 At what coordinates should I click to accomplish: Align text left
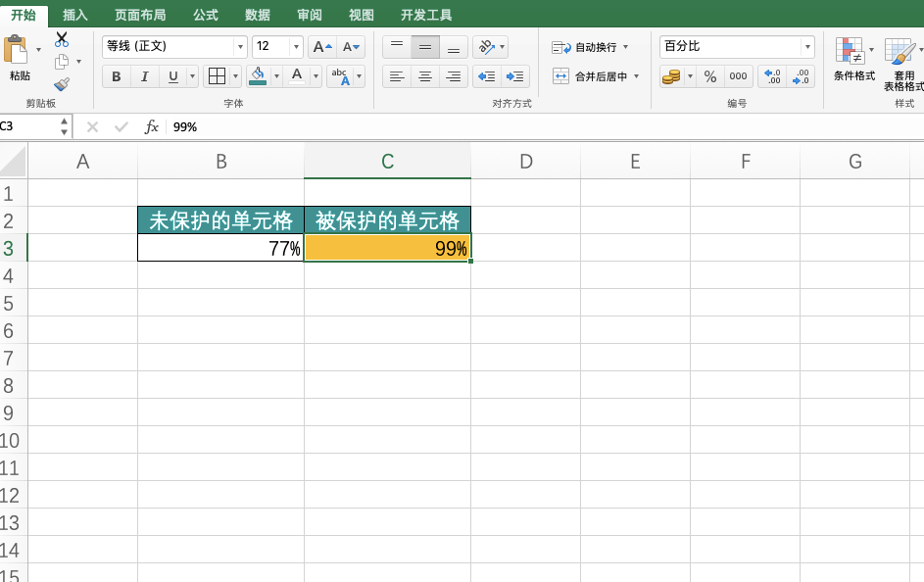pos(397,76)
